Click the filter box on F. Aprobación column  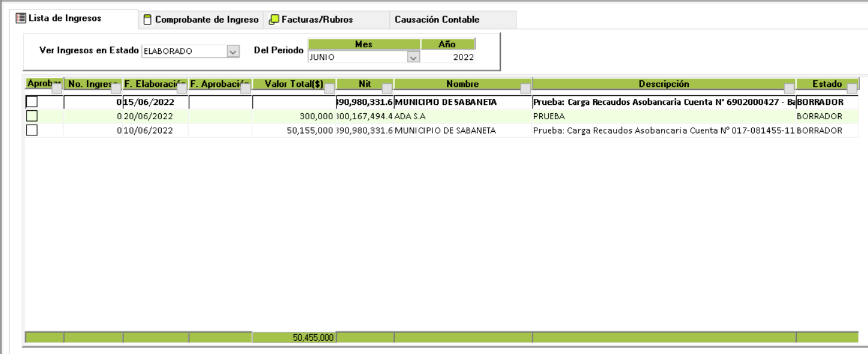[x=246, y=89]
